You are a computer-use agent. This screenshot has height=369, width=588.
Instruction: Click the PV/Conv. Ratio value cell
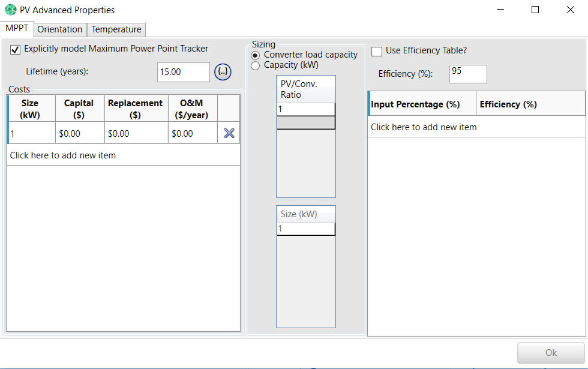click(305, 109)
